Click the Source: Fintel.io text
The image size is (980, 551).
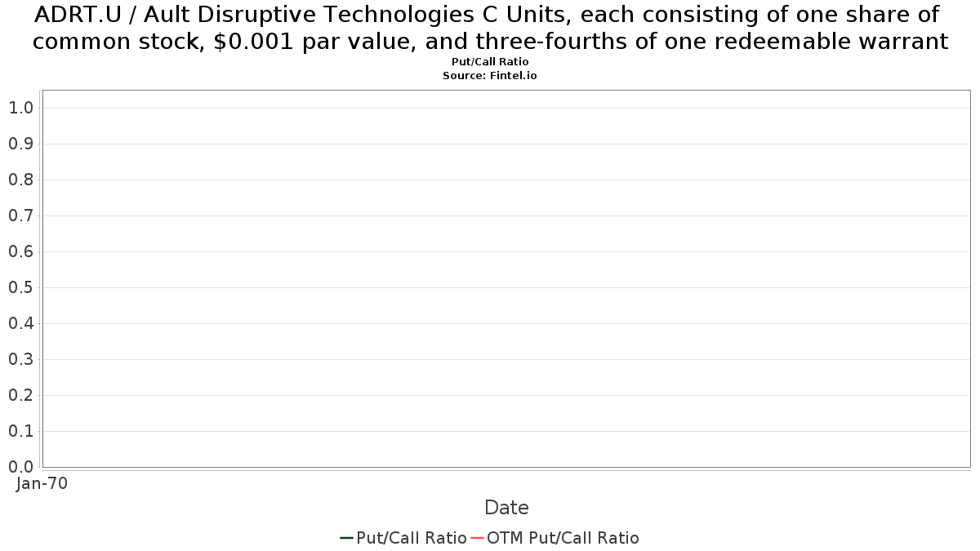click(490, 75)
